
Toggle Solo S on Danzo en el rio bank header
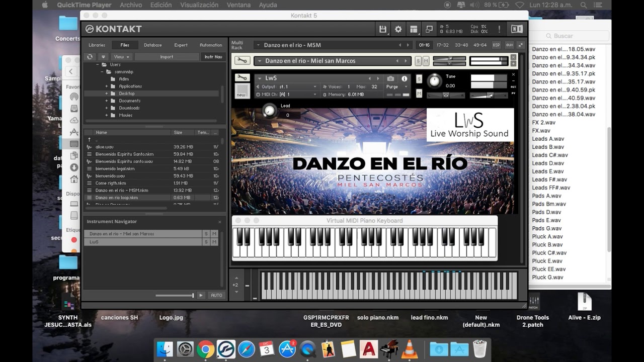[x=418, y=61]
